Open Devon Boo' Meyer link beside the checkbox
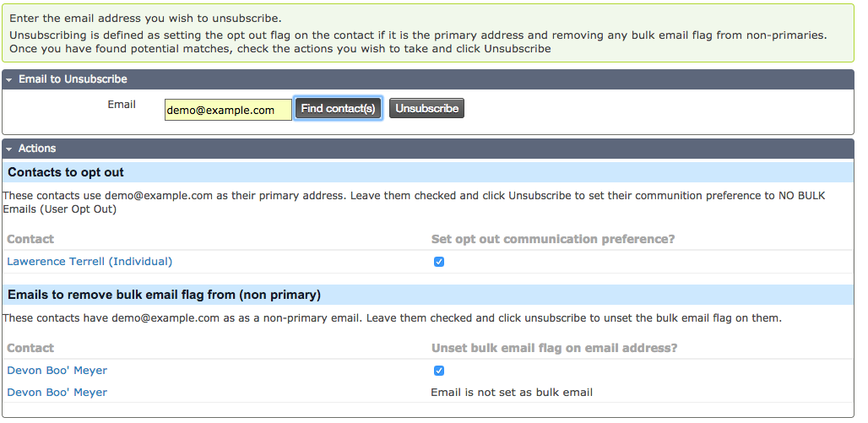 (x=57, y=371)
